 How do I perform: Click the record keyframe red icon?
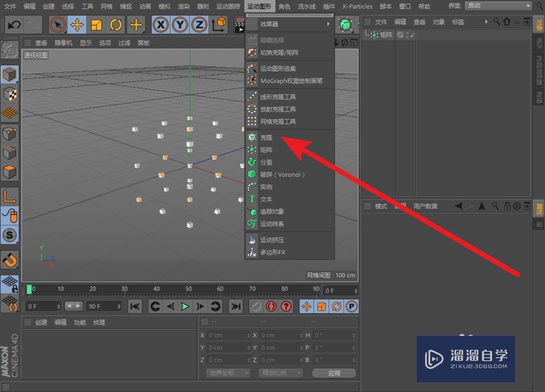pos(271,306)
